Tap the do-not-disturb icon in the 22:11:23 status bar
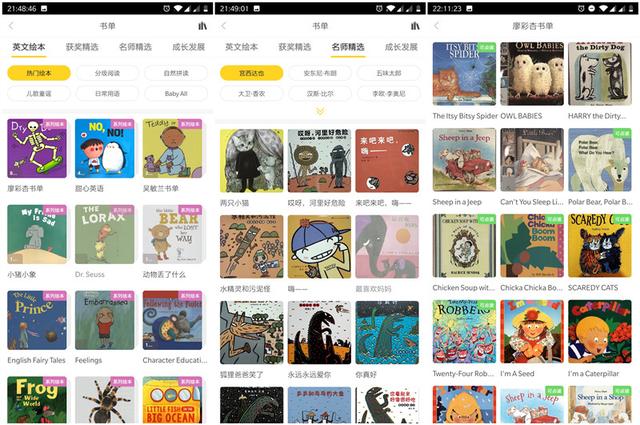The width and height of the screenshot is (640, 425). tap(591, 8)
